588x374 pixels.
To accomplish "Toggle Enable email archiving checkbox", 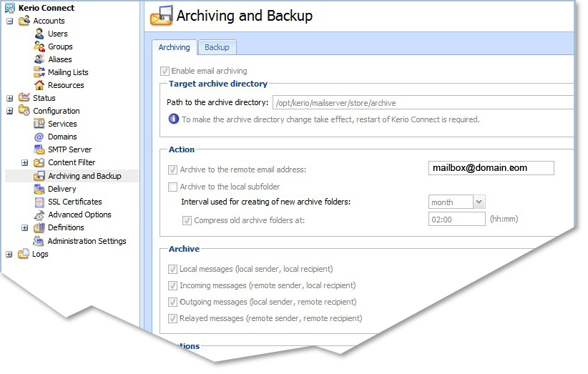I will [x=165, y=71].
